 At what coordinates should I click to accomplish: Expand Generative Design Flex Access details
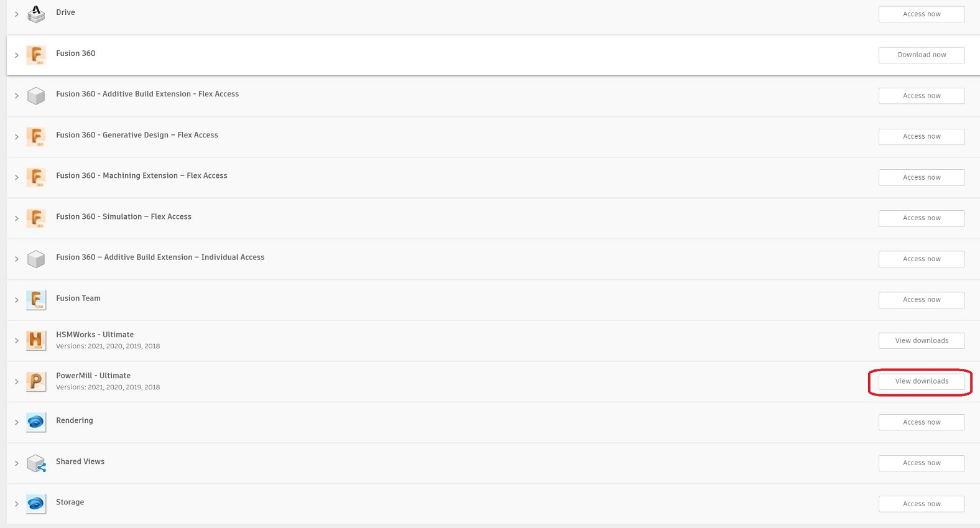[x=17, y=137]
